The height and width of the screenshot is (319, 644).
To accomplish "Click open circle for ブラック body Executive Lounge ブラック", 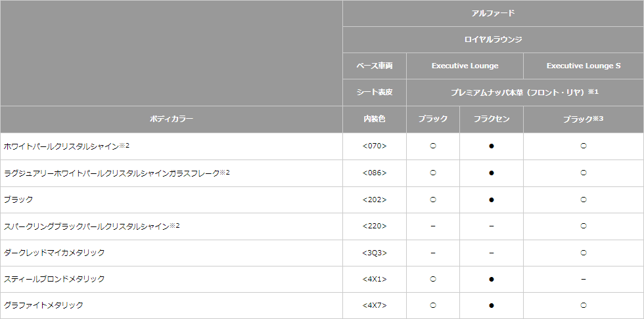I will click(x=433, y=200).
